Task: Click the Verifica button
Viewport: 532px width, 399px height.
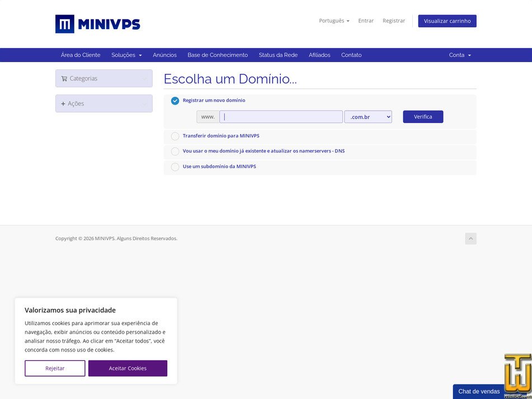Action: [423, 117]
